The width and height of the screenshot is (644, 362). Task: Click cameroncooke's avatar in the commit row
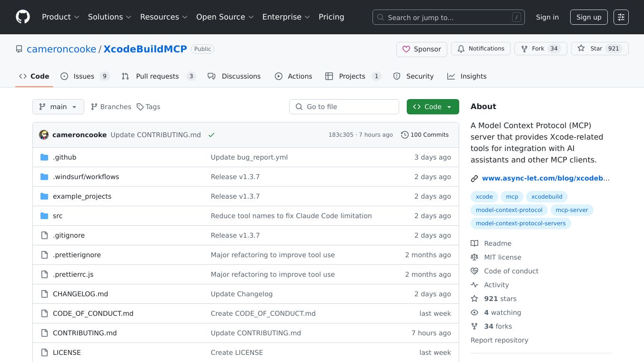tap(44, 135)
